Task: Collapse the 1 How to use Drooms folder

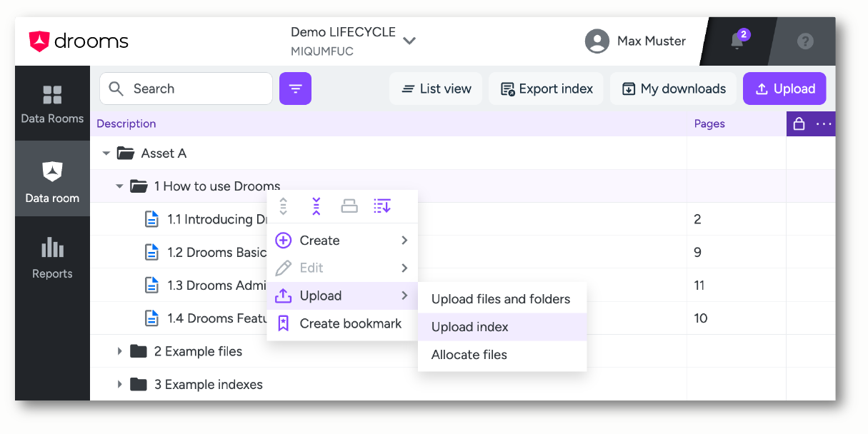Action: point(119,186)
